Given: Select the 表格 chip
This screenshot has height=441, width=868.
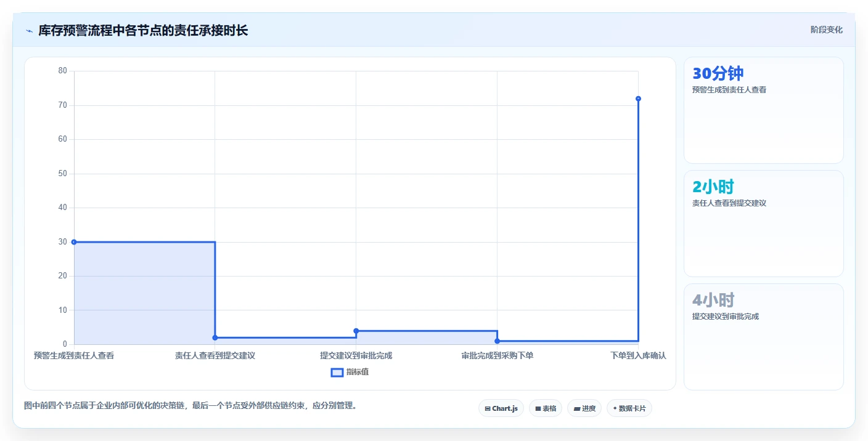Looking at the screenshot, I should click(546, 408).
